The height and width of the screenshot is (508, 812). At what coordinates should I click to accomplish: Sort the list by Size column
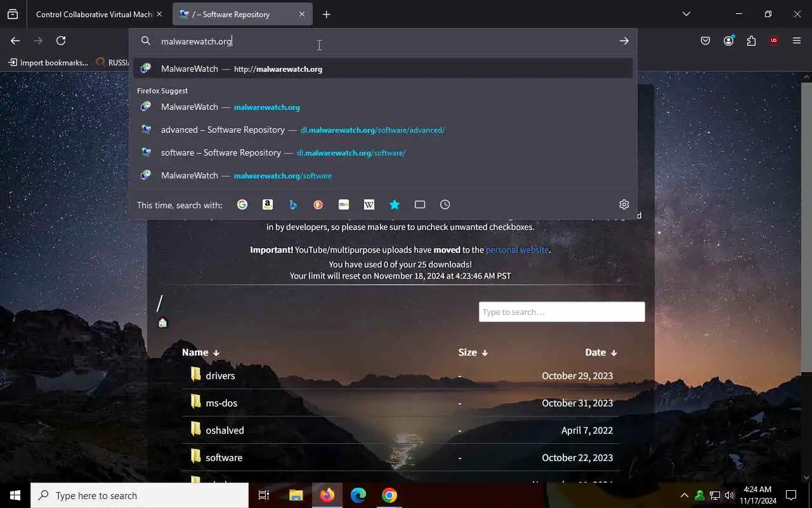click(x=473, y=352)
